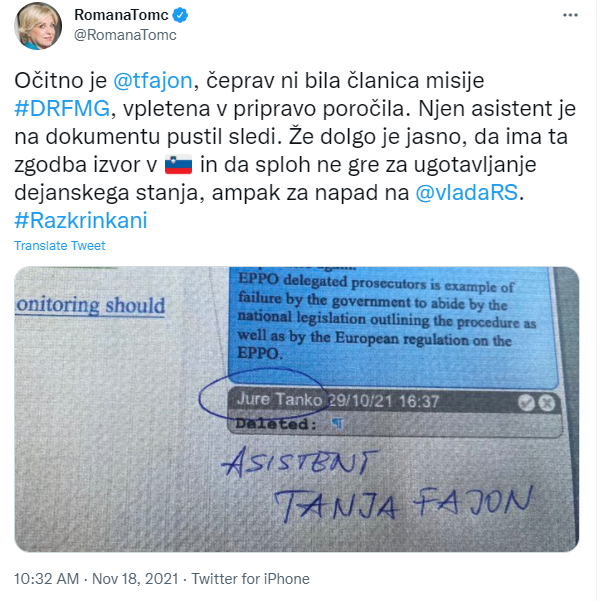Click the X reject icon in comment bar
This screenshot has width=604, height=601.
point(547,403)
